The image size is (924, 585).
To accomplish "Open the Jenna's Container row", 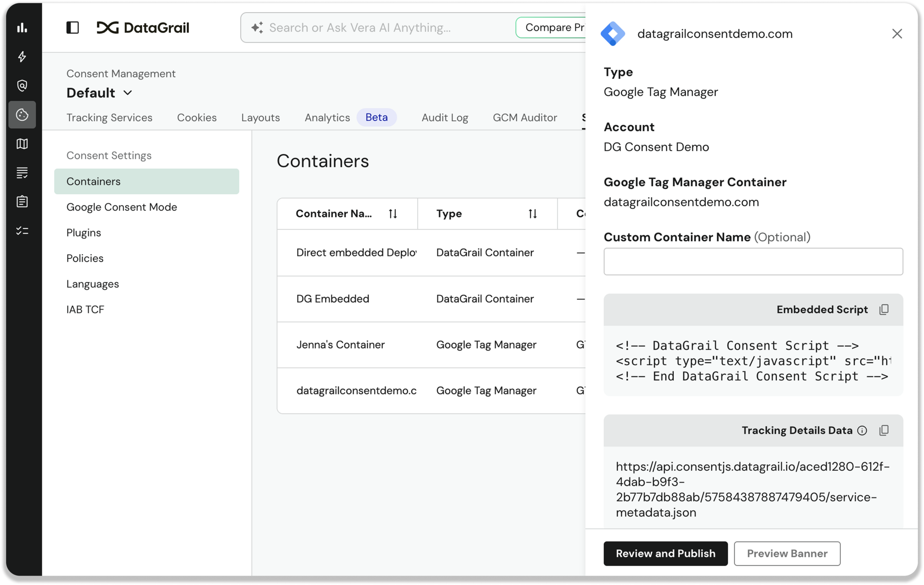I will pyautogui.click(x=431, y=345).
